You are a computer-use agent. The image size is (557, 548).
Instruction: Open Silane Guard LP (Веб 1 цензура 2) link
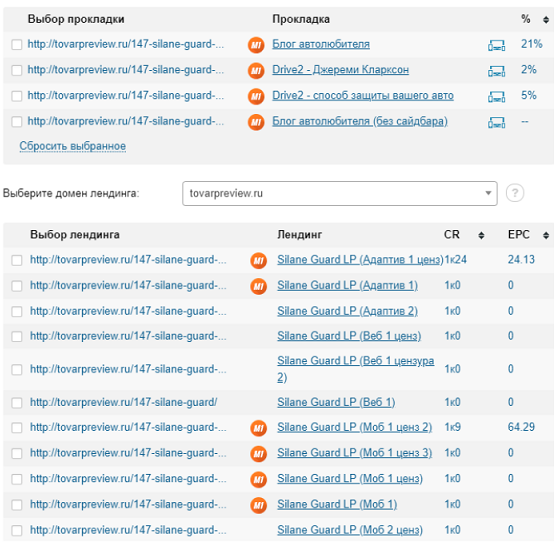pyautogui.click(x=356, y=369)
